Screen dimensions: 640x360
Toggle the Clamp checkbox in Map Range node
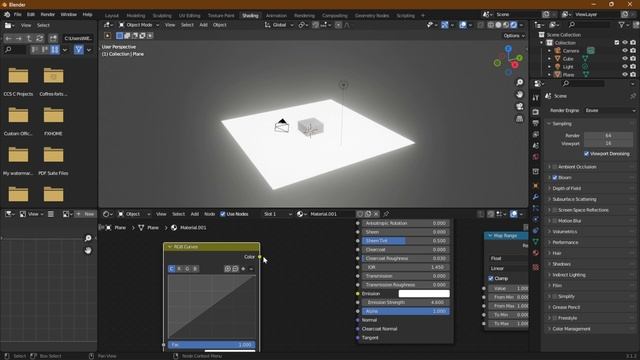(x=491, y=278)
